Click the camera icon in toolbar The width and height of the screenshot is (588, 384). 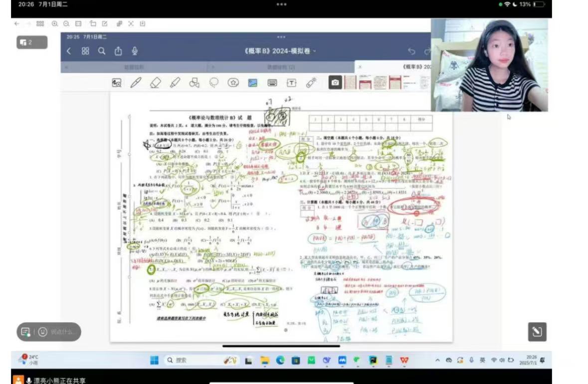[335, 83]
